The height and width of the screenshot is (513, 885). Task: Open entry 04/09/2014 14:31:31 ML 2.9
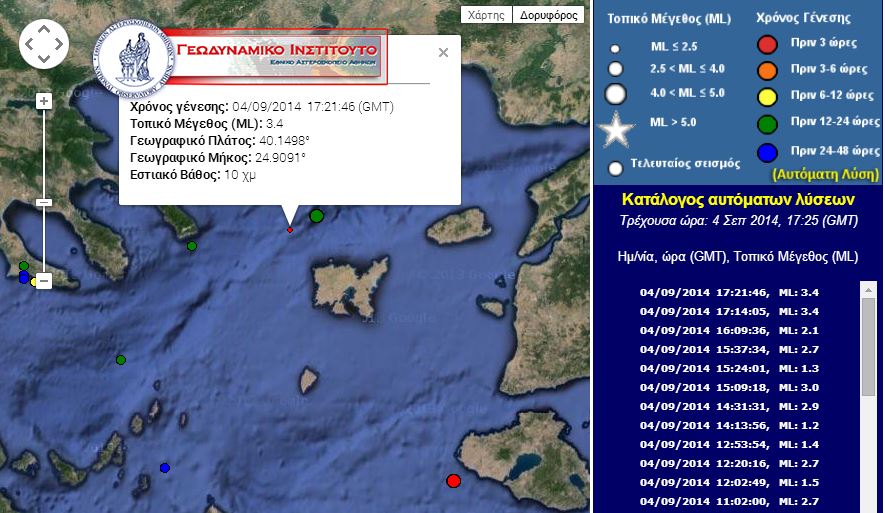click(x=729, y=406)
